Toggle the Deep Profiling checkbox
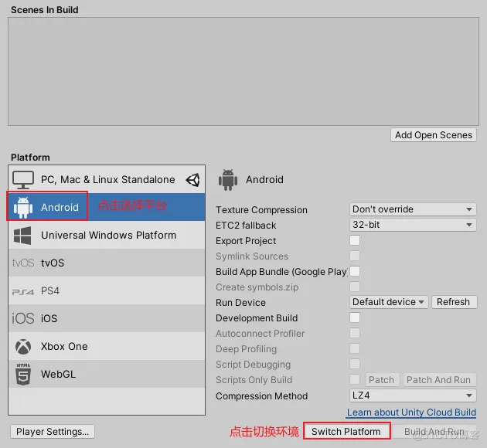The image size is (487, 448). point(355,348)
